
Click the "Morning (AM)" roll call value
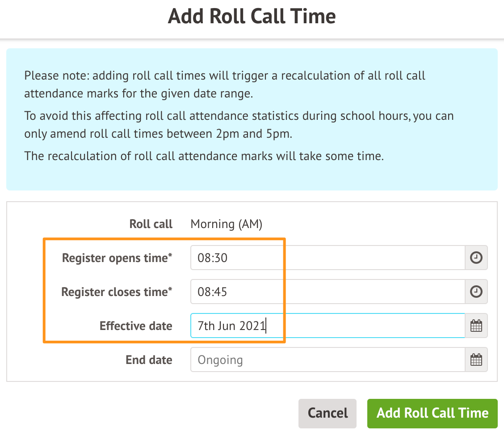226,224
